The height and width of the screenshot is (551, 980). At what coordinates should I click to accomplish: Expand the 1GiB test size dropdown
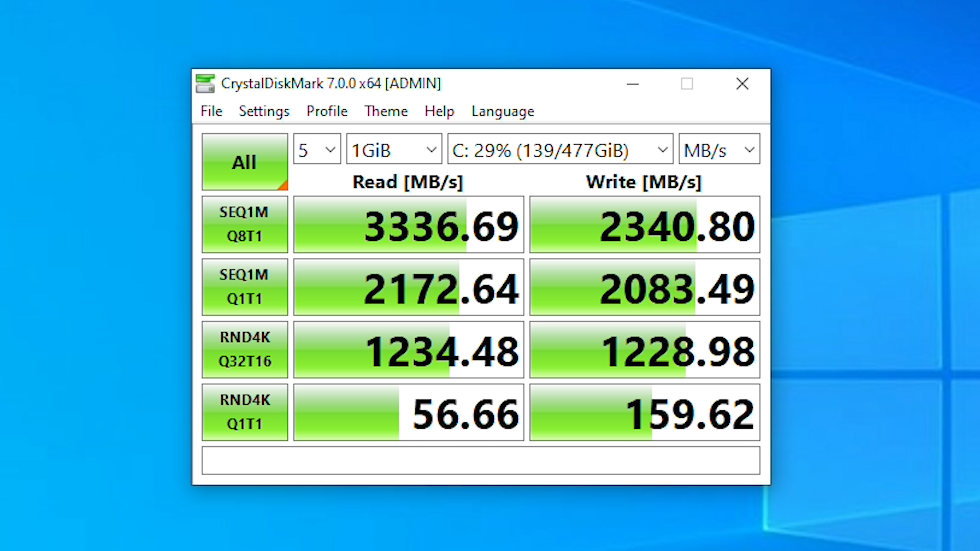click(394, 149)
